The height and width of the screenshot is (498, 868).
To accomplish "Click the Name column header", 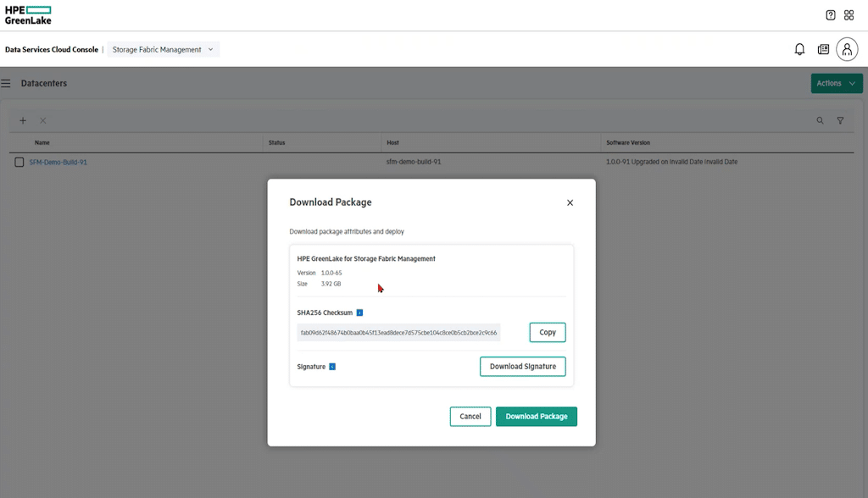I will pyautogui.click(x=42, y=143).
